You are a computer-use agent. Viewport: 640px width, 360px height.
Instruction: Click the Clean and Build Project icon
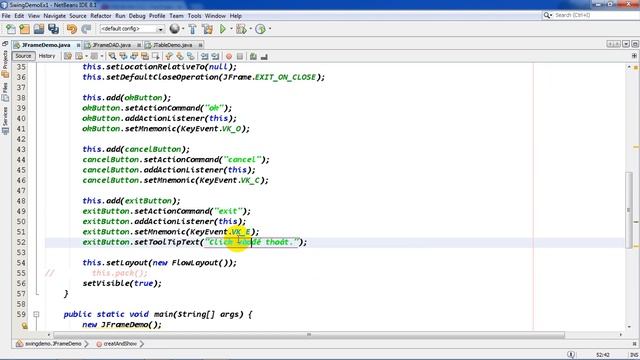point(207,29)
